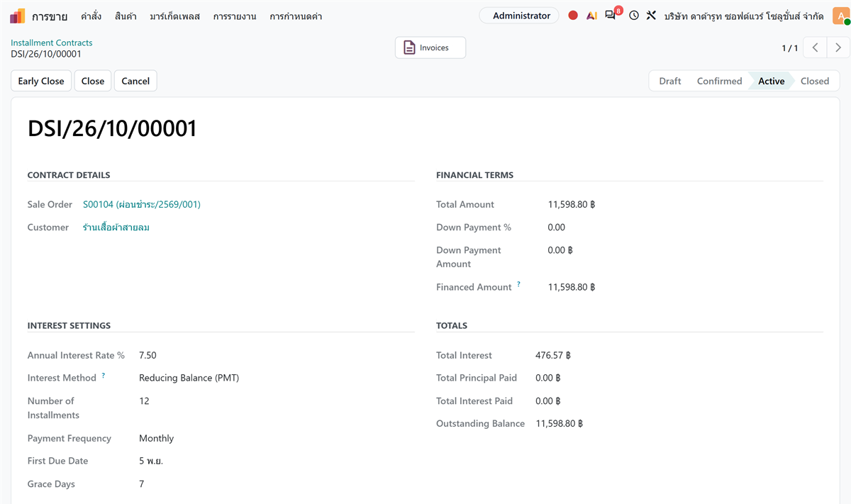
Task: Go to the previous record arrow
Action: (x=816, y=47)
